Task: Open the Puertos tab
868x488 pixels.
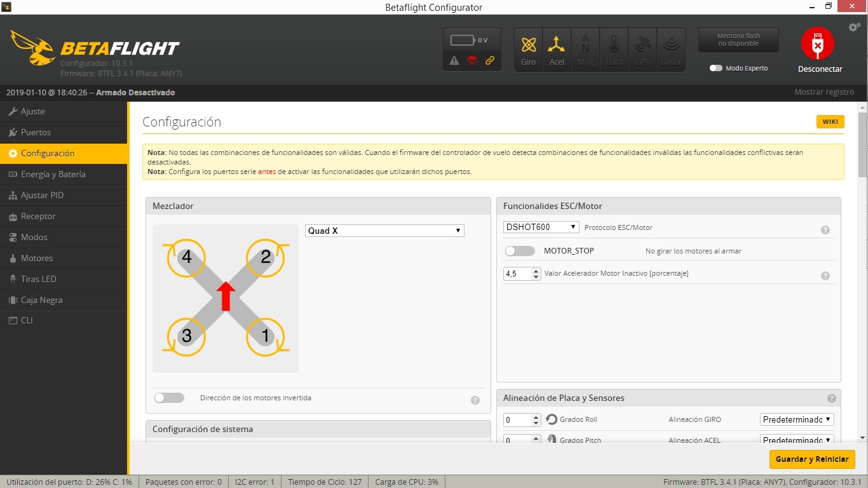Action: tap(64, 132)
